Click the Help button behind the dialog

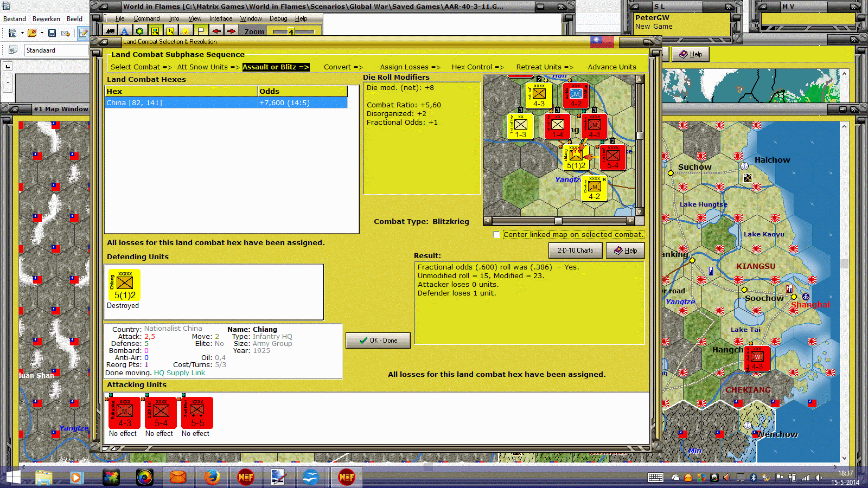[x=691, y=54]
